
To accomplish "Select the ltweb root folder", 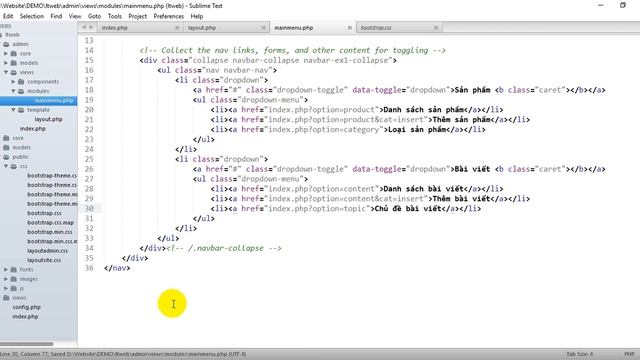I will [x=12, y=35].
